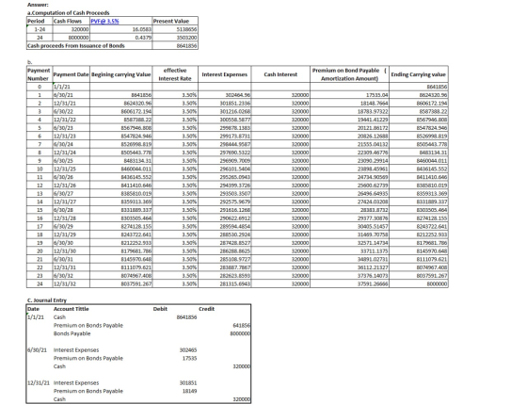The width and height of the screenshot is (527, 420).
Task: Click the 'Ending Carrying value' column header
Action: pyautogui.click(x=419, y=74)
